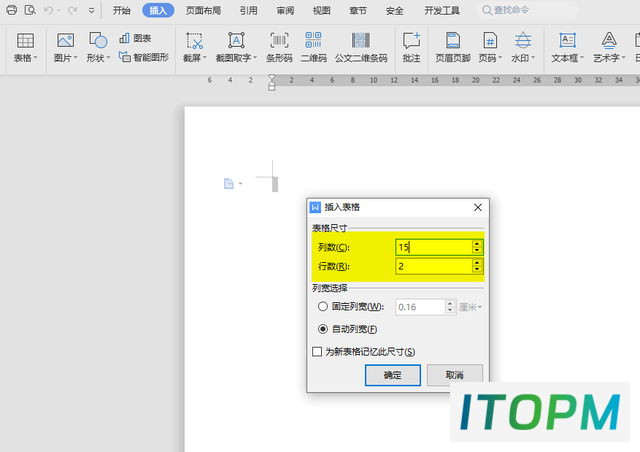Click the 取消 button

pyautogui.click(x=455, y=375)
